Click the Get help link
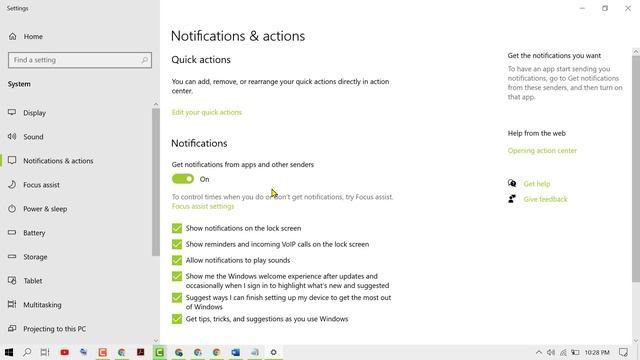Screen dimensions: 640x360 click(537, 184)
